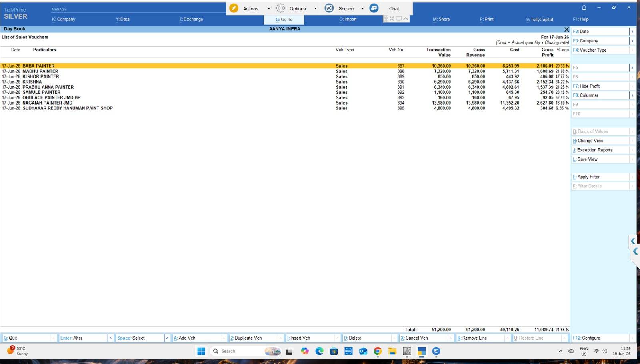The height and width of the screenshot is (364, 640).
Task: Open the Windows Start menu
Action: [x=201, y=351]
